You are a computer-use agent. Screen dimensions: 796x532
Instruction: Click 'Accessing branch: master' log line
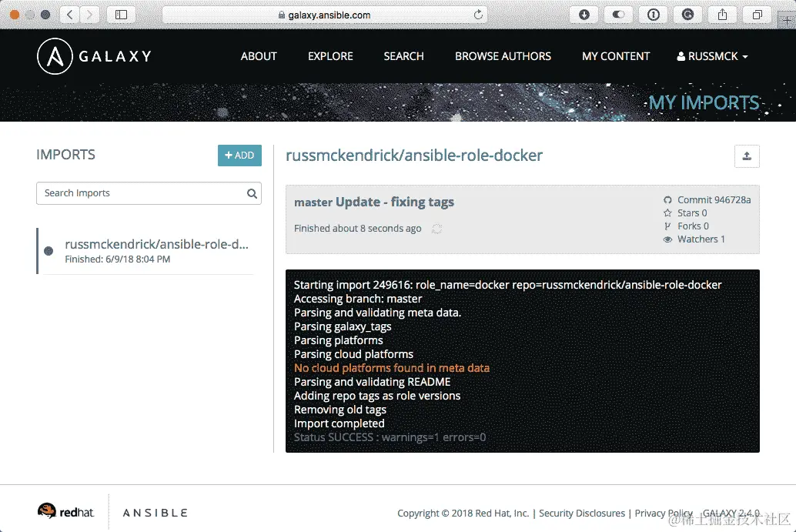(358, 299)
